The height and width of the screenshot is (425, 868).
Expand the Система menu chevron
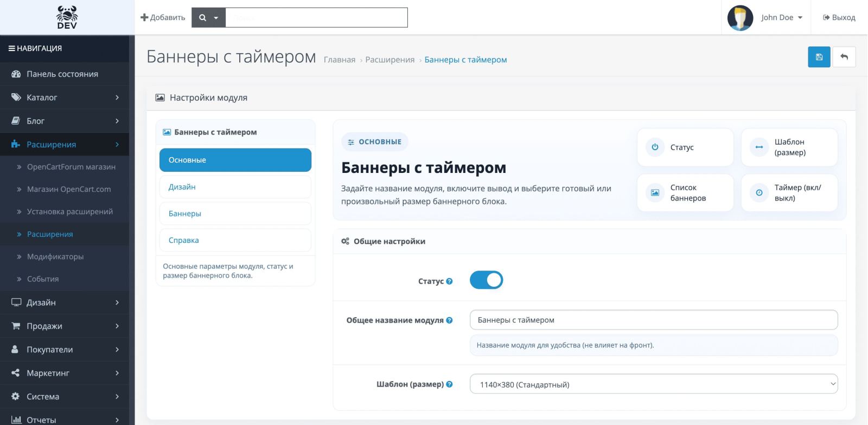click(117, 396)
